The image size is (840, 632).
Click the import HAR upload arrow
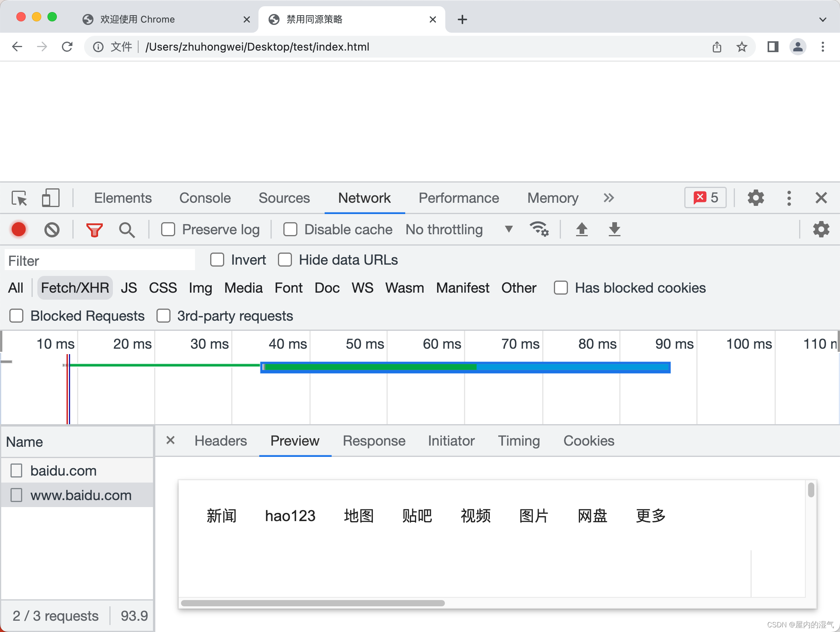(x=582, y=229)
